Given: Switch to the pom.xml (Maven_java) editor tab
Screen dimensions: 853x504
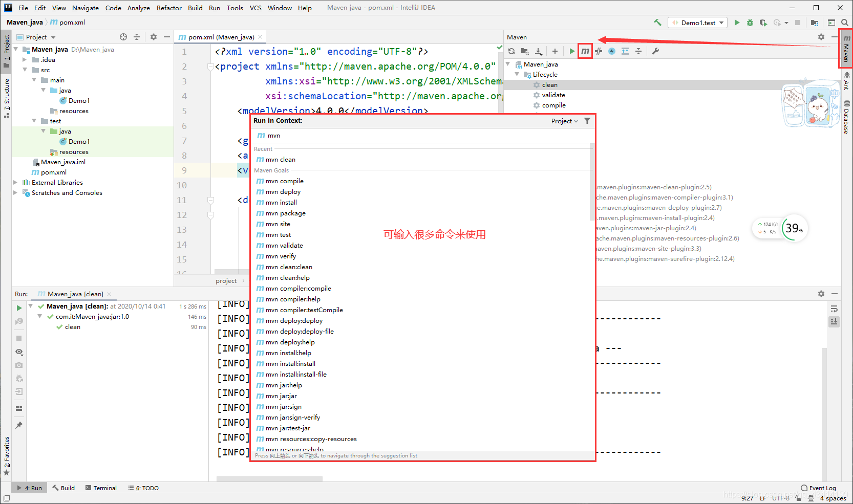Looking at the screenshot, I should [x=221, y=37].
